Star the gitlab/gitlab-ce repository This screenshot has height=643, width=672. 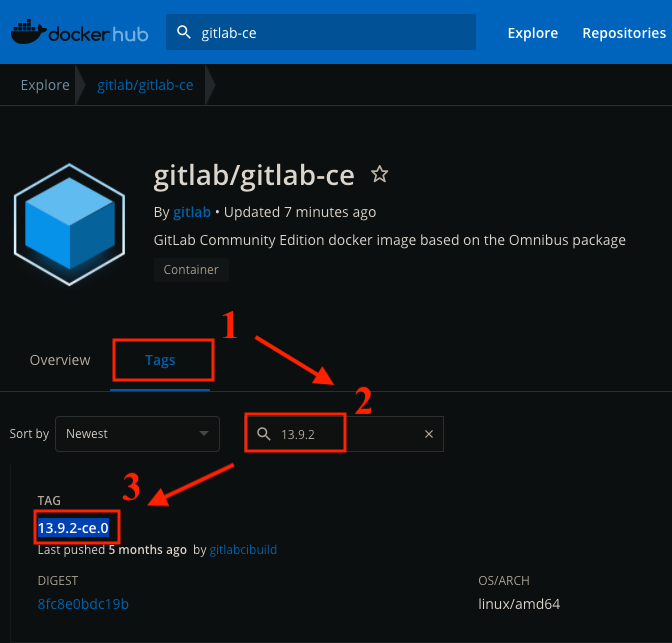point(379,174)
